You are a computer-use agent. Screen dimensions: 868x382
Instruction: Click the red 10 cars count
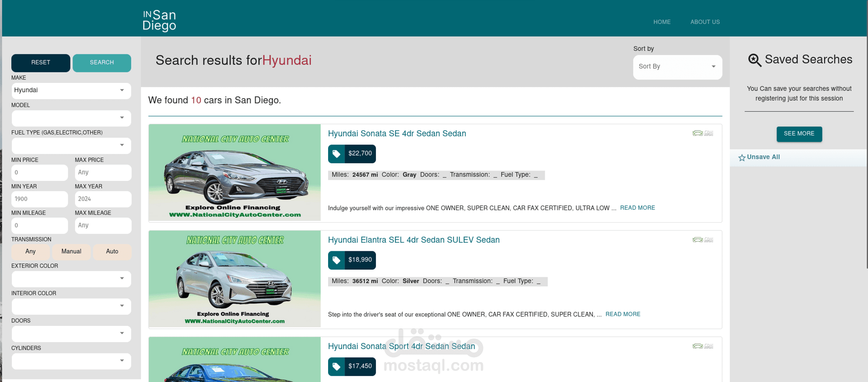click(196, 101)
